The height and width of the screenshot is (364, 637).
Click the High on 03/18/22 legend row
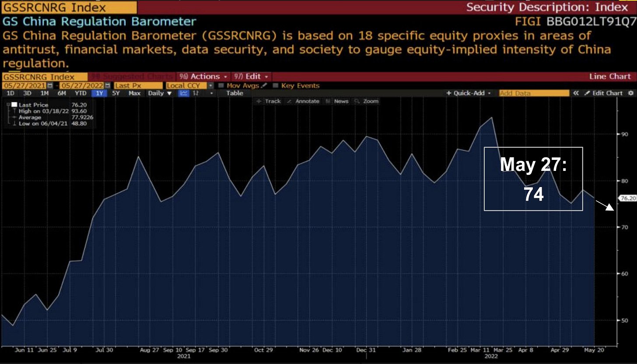(x=52, y=111)
